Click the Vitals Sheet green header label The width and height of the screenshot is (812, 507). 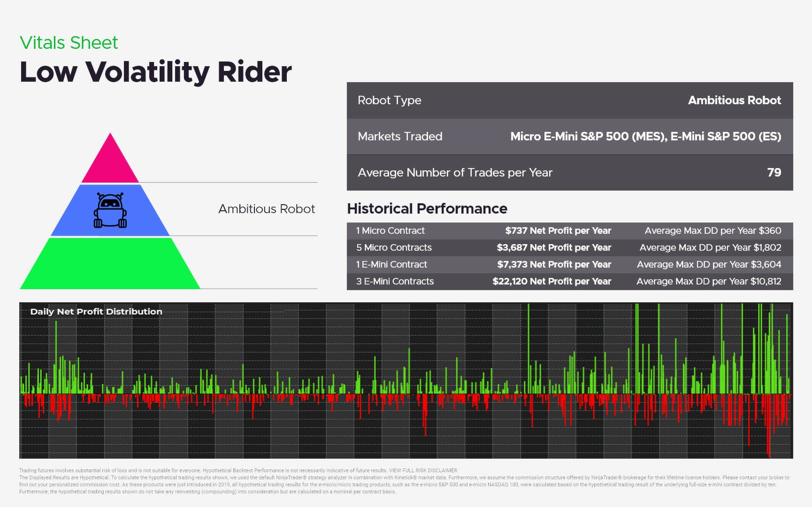coord(69,42)
